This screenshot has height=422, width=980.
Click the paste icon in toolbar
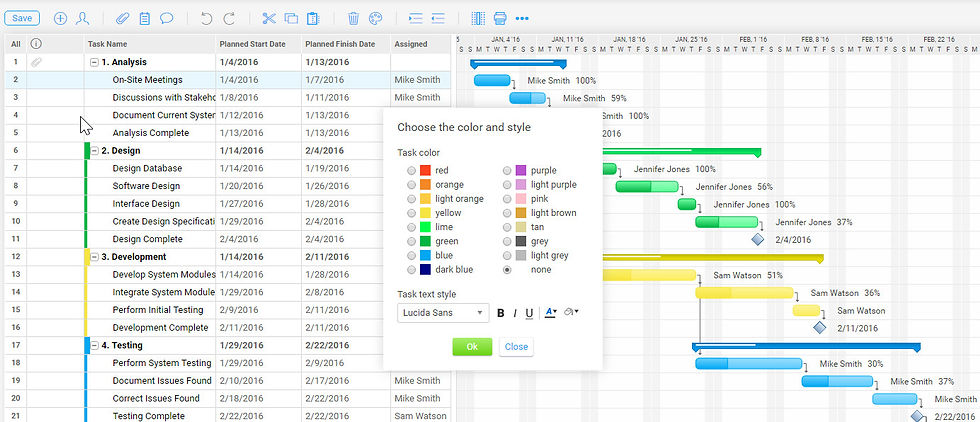tap(312, 18)
